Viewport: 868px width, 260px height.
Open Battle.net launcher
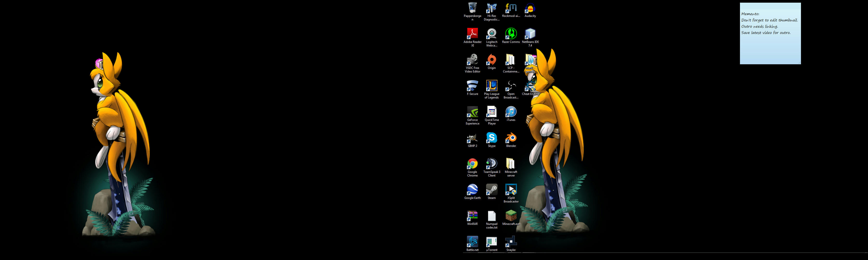(x=472, y=244)
